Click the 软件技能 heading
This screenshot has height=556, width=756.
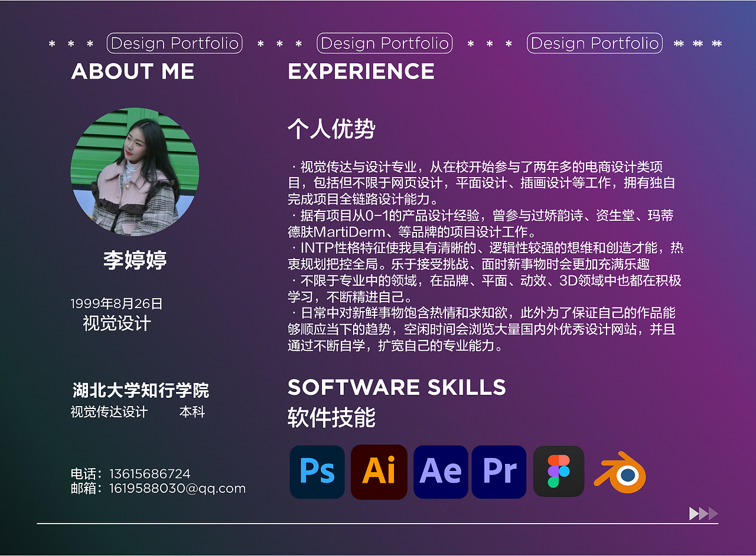coord(331,417)
